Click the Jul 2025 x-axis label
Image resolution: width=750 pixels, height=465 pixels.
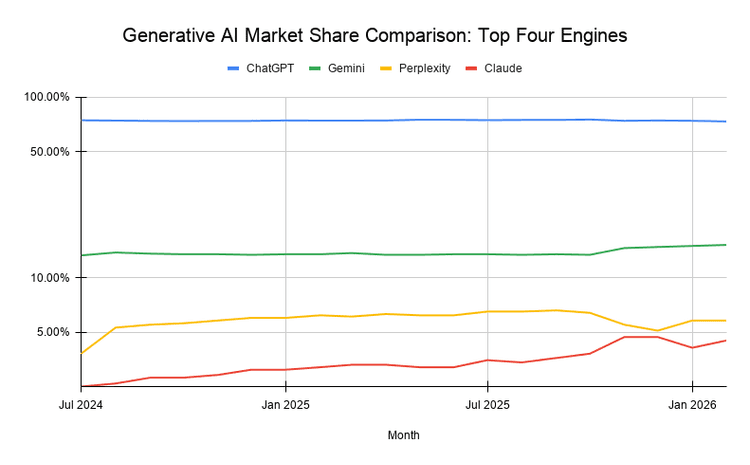click(488, 405)
